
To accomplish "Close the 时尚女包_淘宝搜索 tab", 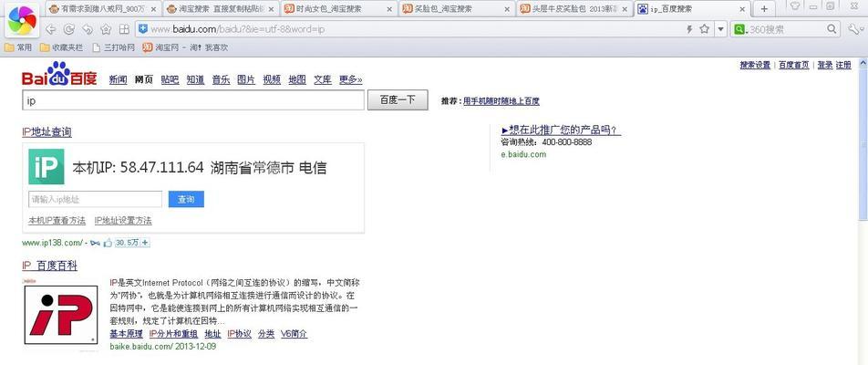I will tap(389, 9).
